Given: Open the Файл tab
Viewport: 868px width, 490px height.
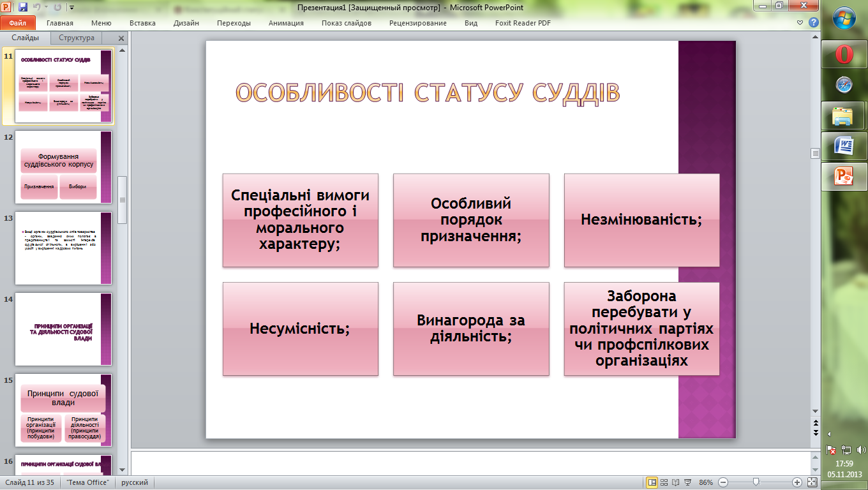Looking at the screenshot, I should [18, 23].
